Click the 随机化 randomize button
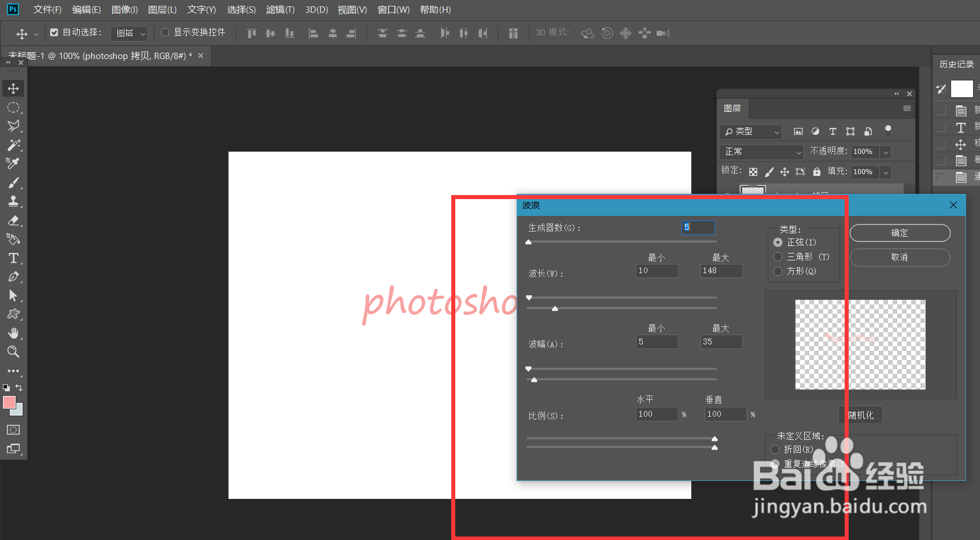Viewport: 980px width, 540px height. coord(861,415)
